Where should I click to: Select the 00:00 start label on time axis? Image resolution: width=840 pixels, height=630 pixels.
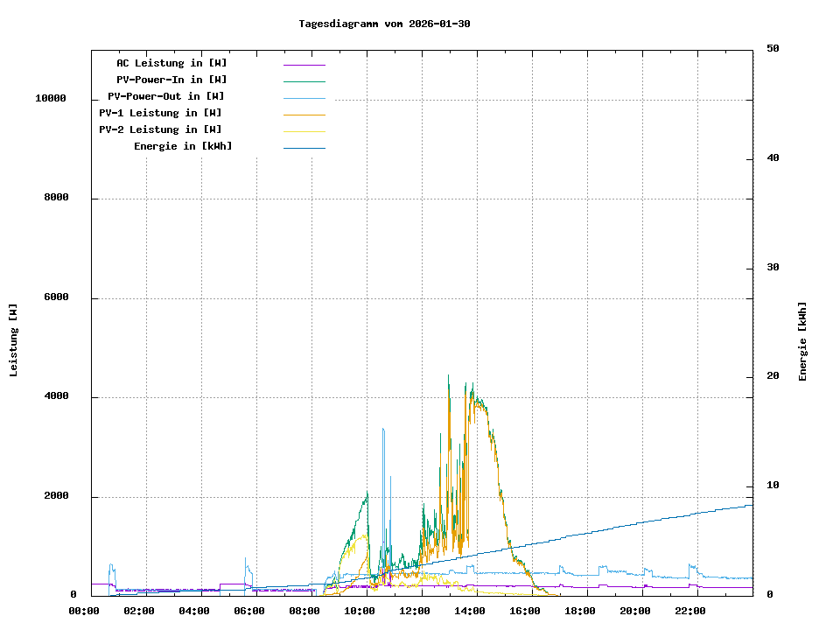click(84, 611)
